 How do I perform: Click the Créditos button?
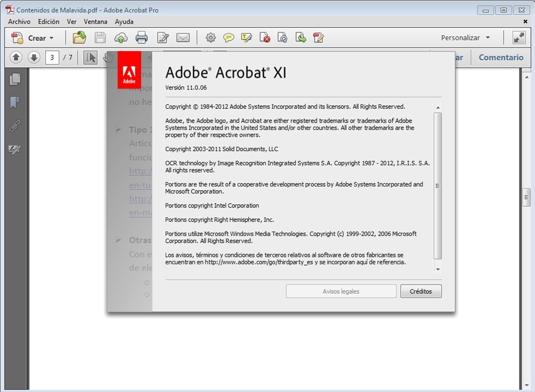coord(421,291)
